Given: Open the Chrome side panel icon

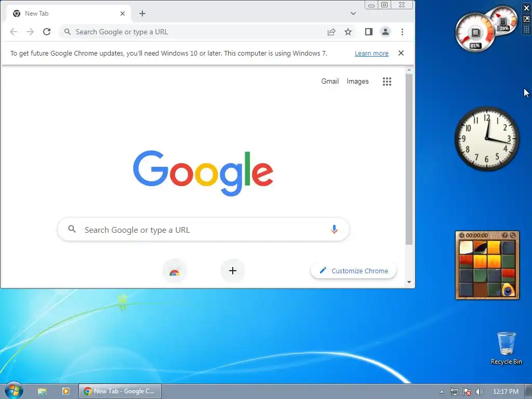Looking at the screenshot, I should (x=369, y=32).
